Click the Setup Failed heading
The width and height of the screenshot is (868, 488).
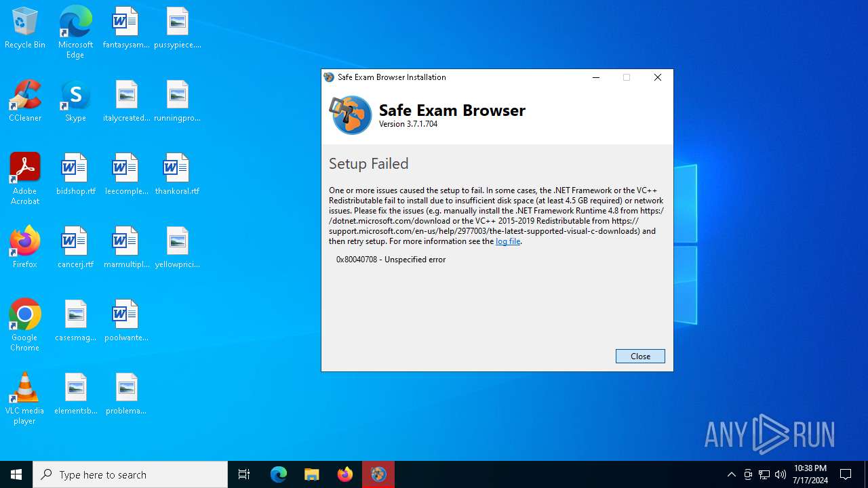point(369,163)
